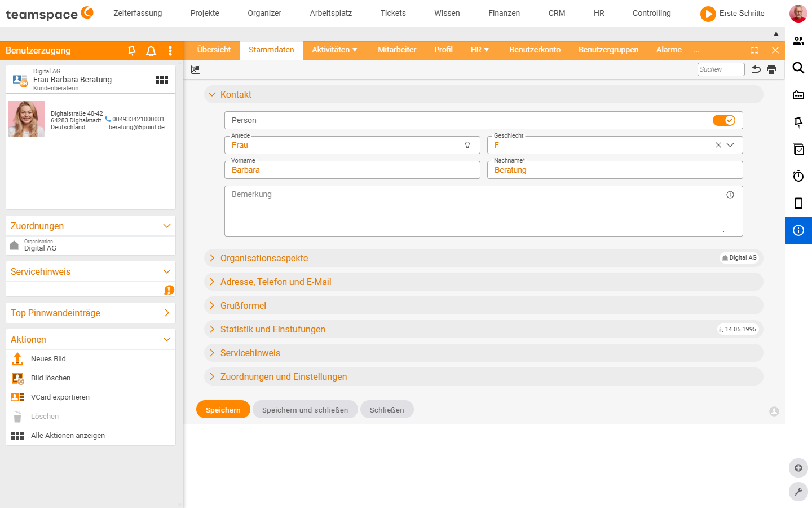Viewport: 812px width, 508px height.
Task: Open the three-dot menu in Benutzerzugang header
Action: [x=170, y=51]
